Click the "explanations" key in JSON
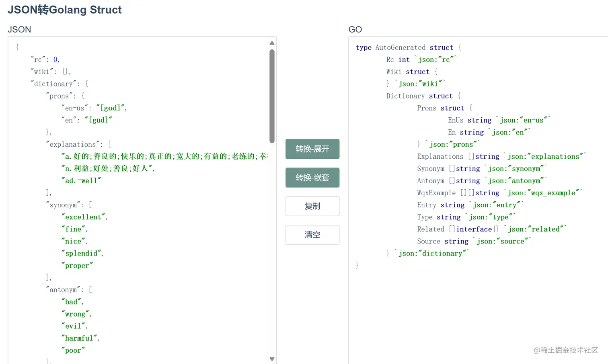Image resolution: width=608 pixels, height=364 pixels. coord(73,144)
